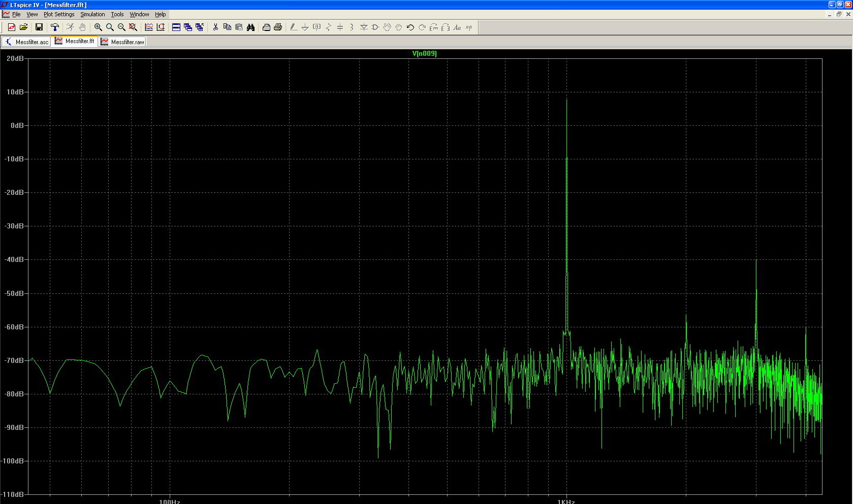
Task: Click the Resistor icon
Action: (329, 27)
